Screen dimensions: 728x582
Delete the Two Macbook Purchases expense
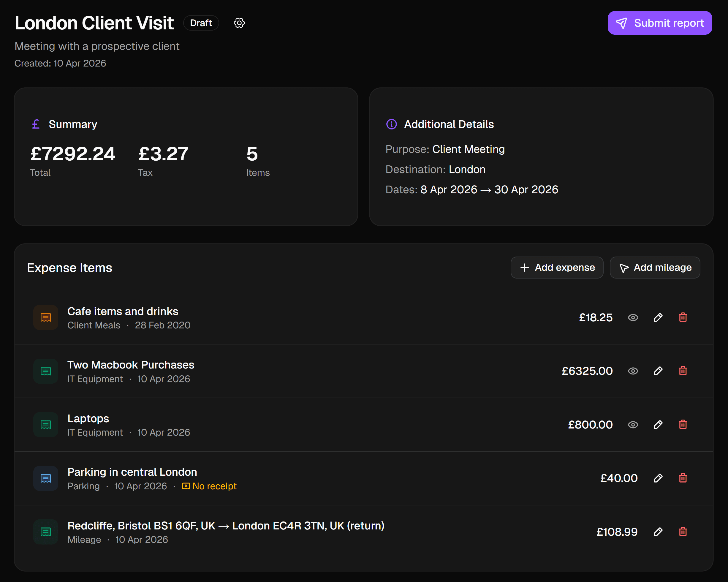click(x=683, y=371)
